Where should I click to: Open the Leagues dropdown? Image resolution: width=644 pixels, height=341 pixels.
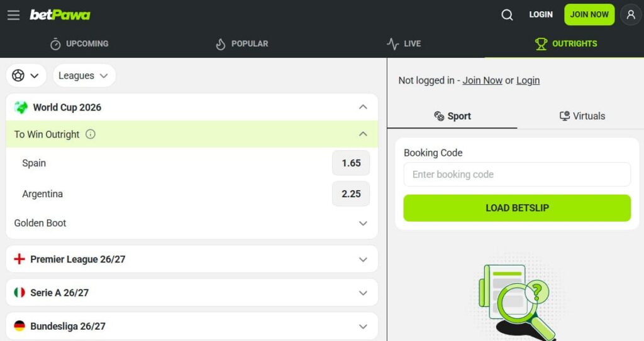pyautogui.click(x=84, y=75)
